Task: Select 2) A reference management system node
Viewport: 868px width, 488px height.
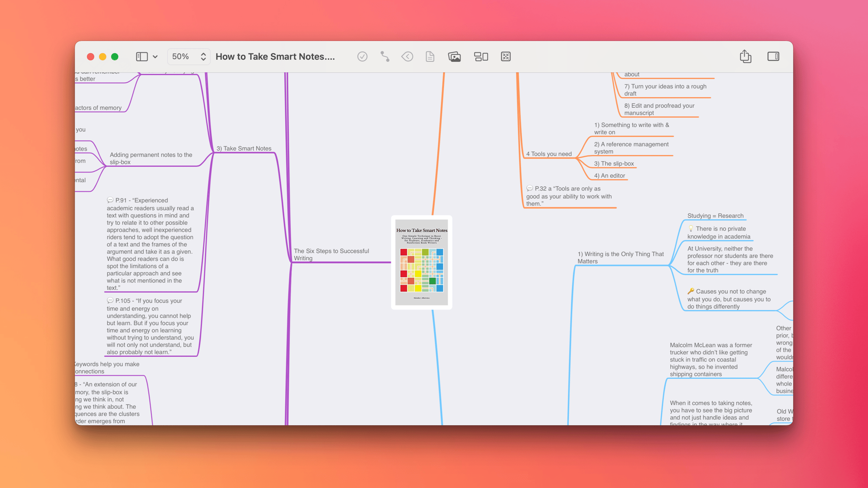Action: click(631, 148)
